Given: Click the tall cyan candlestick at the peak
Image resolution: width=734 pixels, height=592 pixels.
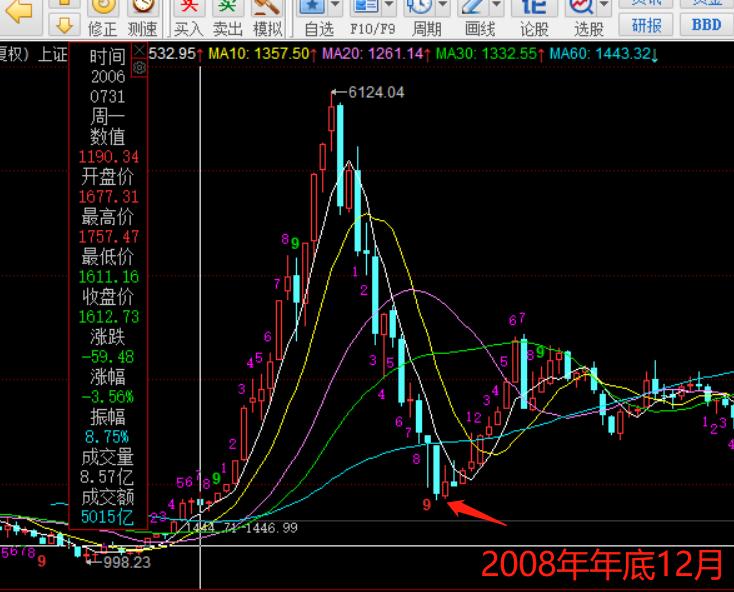Looking at the screenshot, I should pos(340,155).
